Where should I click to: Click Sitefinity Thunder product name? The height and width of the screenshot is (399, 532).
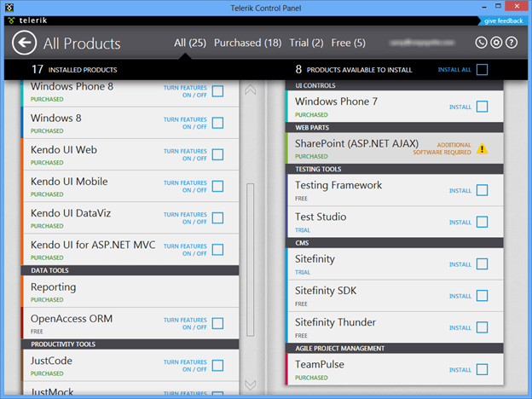point(335,322)
